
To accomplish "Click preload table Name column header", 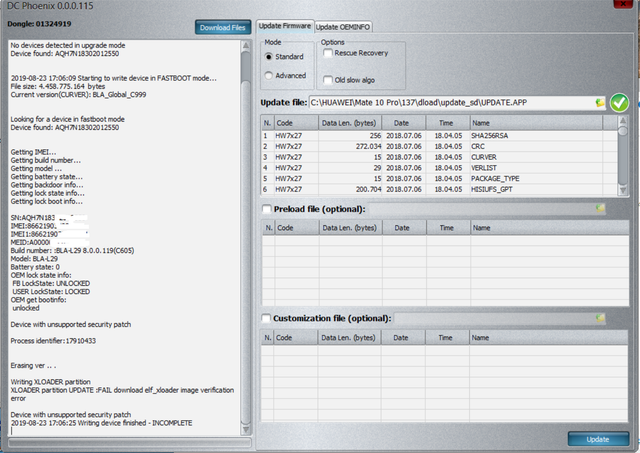I will [550, 228].
